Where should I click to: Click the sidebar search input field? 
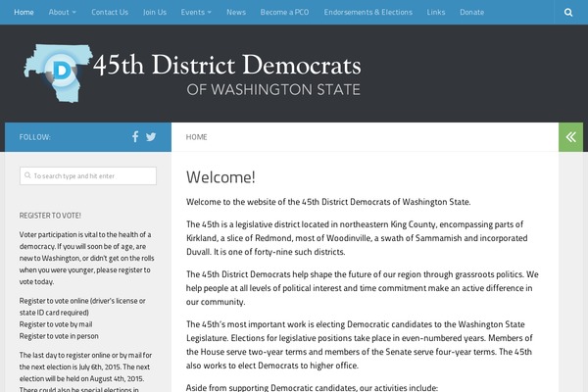tap(88, 176)
